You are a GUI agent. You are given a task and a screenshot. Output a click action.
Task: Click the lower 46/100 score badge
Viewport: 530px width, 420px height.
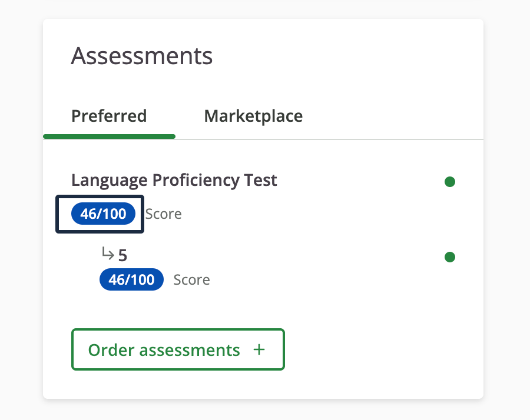(131, 279)
